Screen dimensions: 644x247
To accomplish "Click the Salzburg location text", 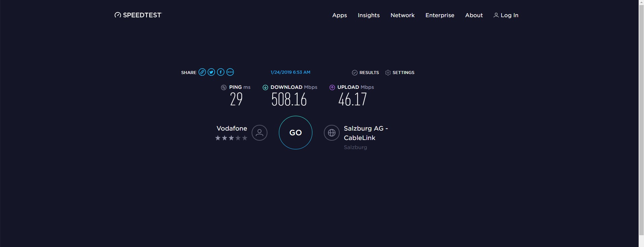I will (x=355, y=147).
